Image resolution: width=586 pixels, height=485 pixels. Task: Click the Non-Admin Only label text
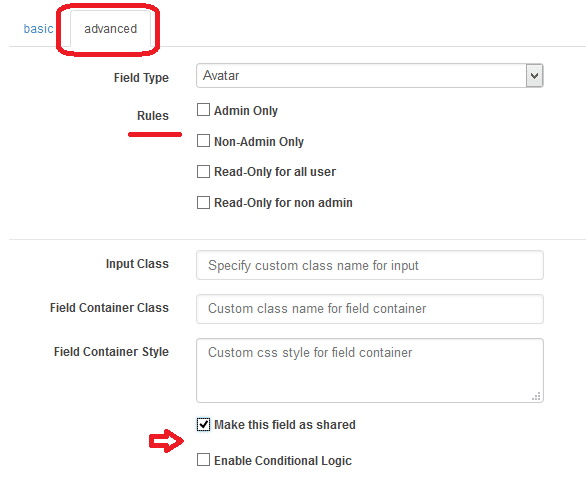pyautogui.click(x=259, y=142)
